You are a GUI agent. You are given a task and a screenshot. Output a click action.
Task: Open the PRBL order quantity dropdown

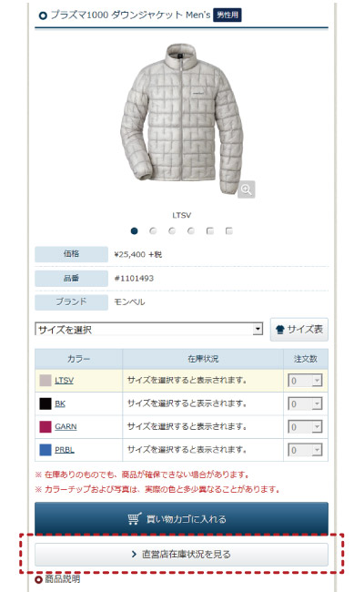point(305,450)
